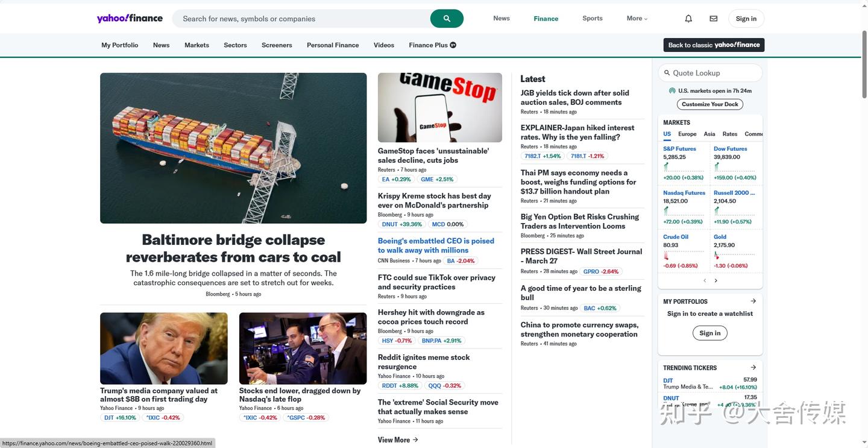868x448 pixels.
Task: Open the Sectors nav item
Action: (x=235, y=45)
